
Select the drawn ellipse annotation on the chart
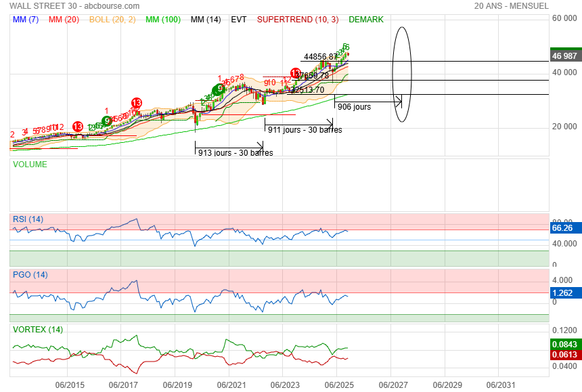[x=402, y=28]
